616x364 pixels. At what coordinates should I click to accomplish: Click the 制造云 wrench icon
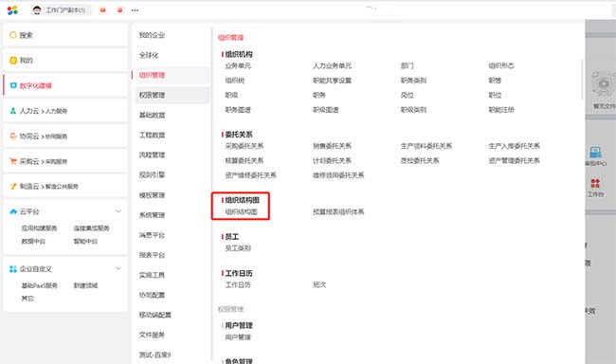tap(13, 187)
